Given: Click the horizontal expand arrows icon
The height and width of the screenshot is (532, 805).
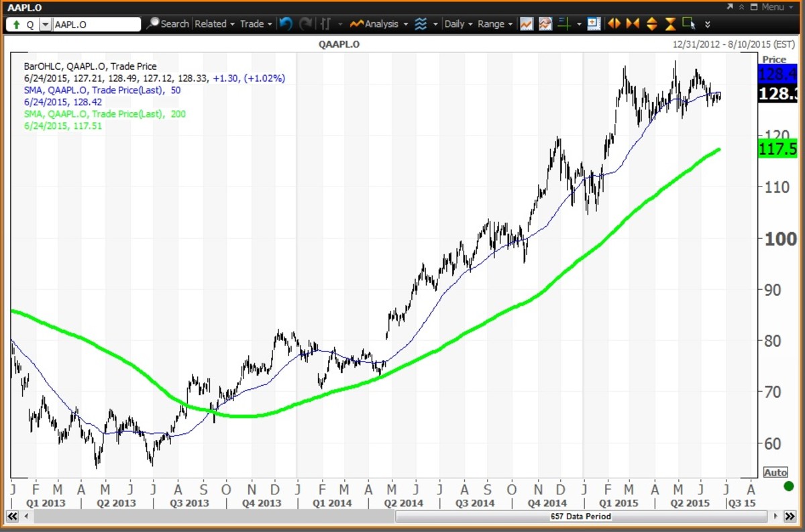Looking at the screenshot, I should tap(613, 23).
